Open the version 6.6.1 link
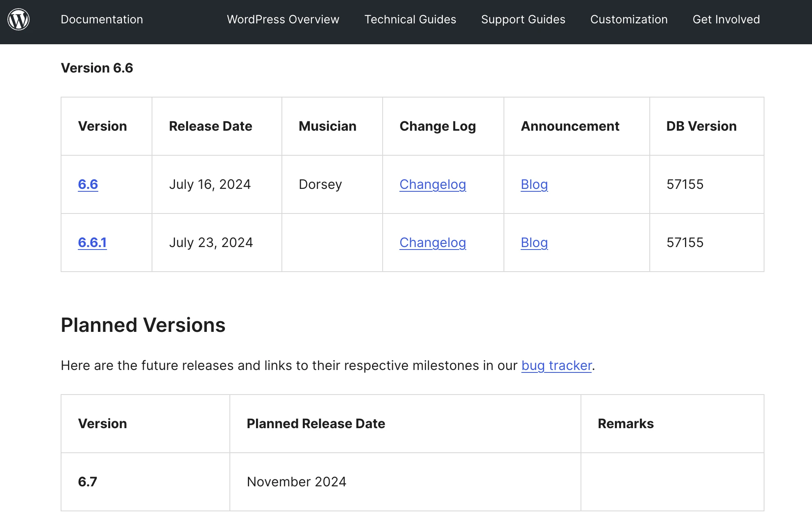812x531 pixels. tap(93, 243)
